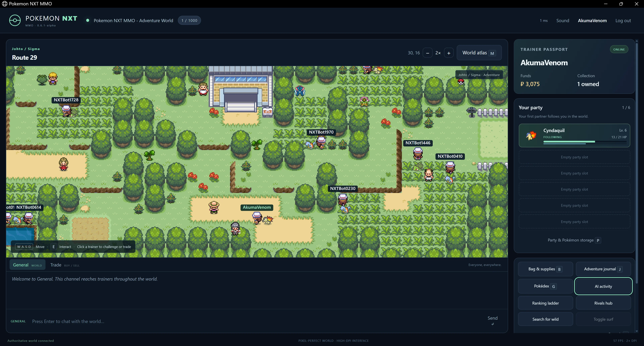The image size is (644, 346).
Task: Click the Send arrow icon
Action: [x=492, y=324]
